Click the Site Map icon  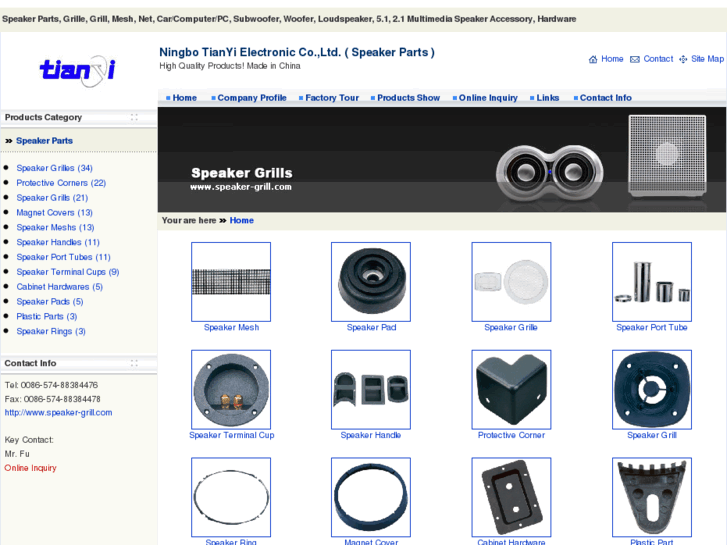[683, 59]
